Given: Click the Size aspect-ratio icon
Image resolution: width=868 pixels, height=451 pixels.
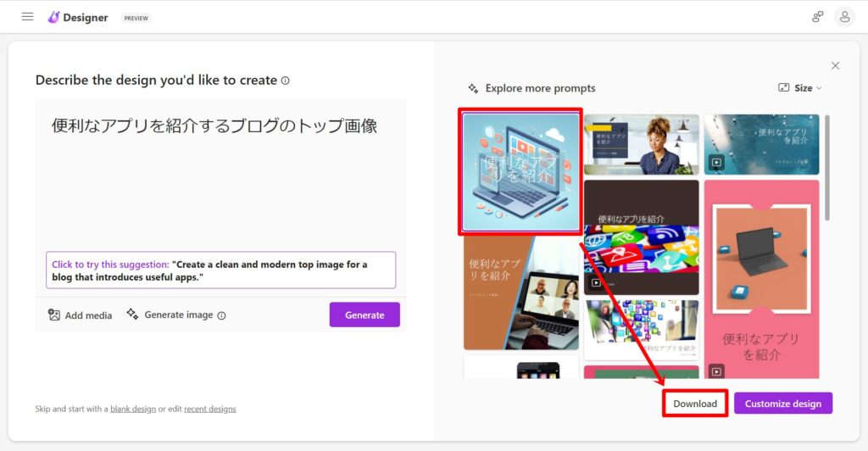Looking at the screenshot, I should [x=783, y=87].
